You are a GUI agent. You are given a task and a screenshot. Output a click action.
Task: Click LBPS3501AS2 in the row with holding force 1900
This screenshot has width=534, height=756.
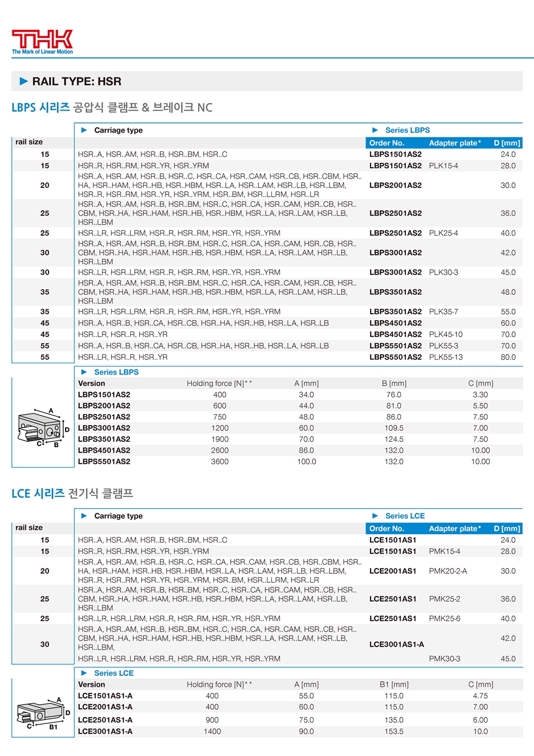tap(104, 439)
